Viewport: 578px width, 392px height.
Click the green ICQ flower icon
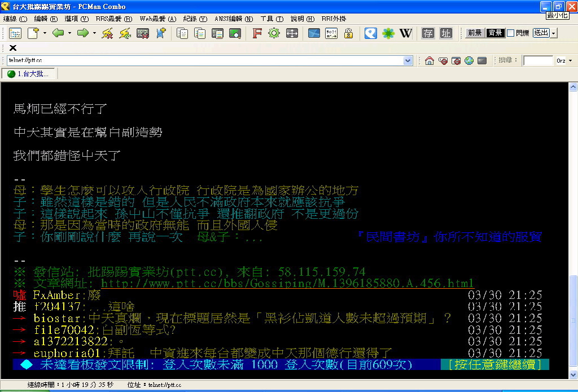[x=388, y=33]
